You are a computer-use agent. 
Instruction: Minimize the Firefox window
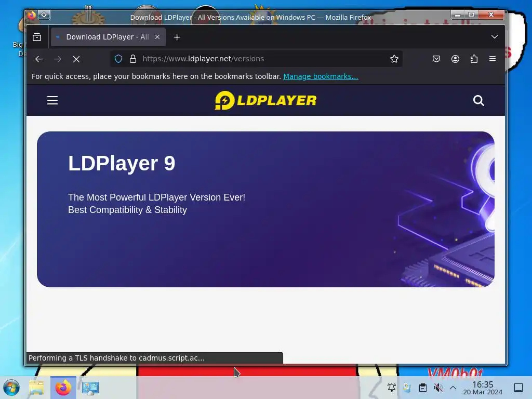click(x=458, y=15)
